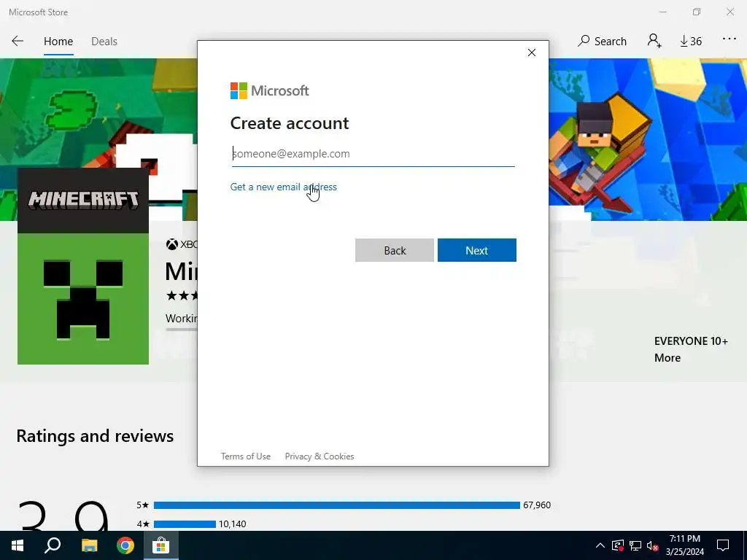Click the Microsoft logo in dialog
The height and width of the screenshot is (560, 747).
click(270, 90)
